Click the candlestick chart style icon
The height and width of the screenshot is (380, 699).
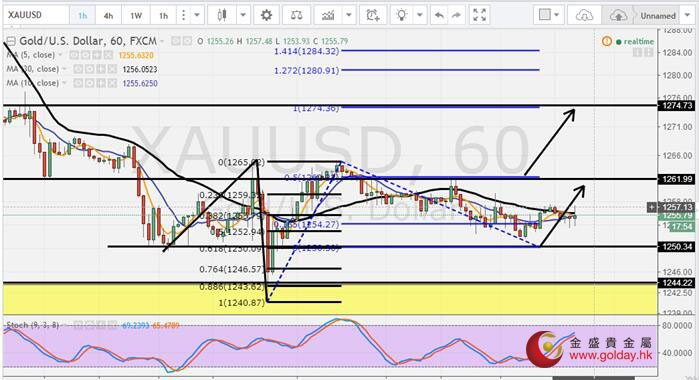[x=222, y=16]
